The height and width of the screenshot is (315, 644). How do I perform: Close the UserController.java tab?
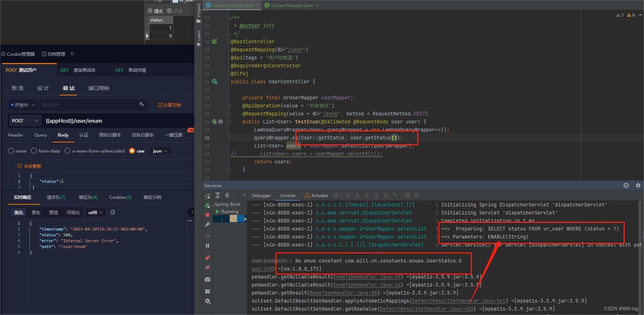pyautogui.click(x=257, y=5)
